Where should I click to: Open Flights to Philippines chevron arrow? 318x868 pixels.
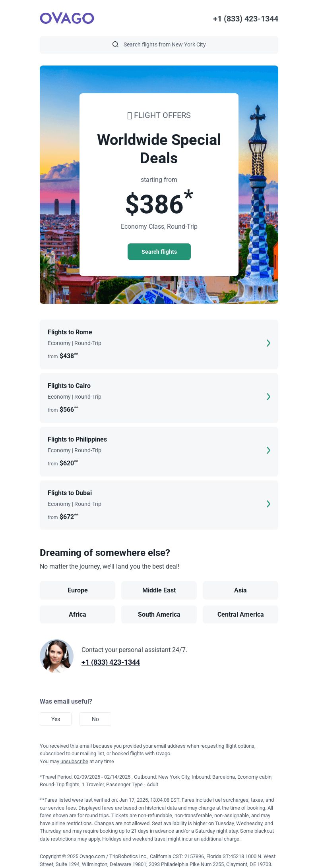269,450
